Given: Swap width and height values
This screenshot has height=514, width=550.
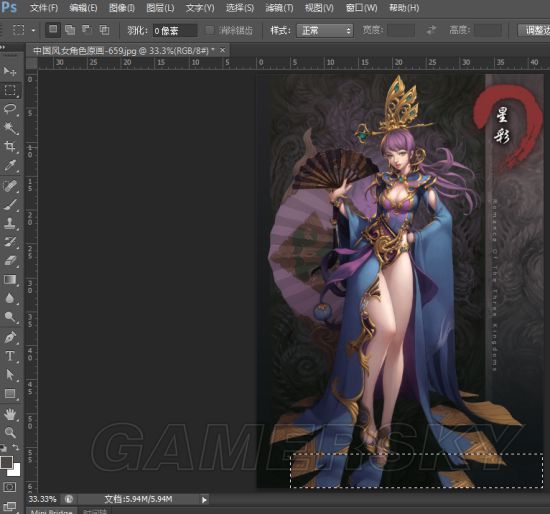Looking at the screenshot, I should point(431,30).
